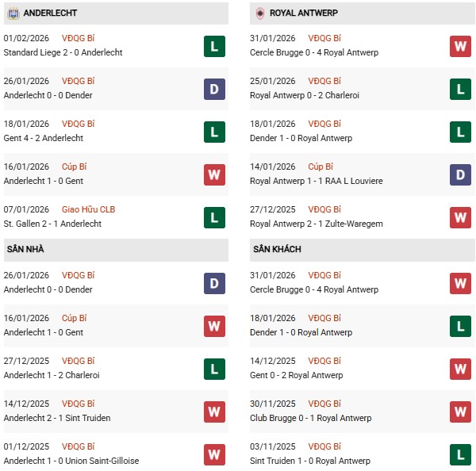Click the W badge for Club Brugge 0-1 Royal Antwerp
The image size is (476, 471).
pos(460,412)
